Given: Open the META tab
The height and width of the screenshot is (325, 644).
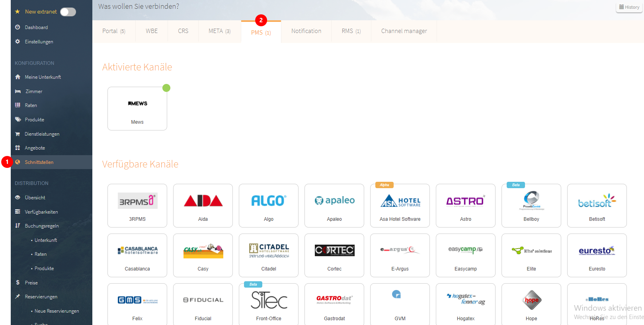Looking at the screenshot, I should point(219,31).
